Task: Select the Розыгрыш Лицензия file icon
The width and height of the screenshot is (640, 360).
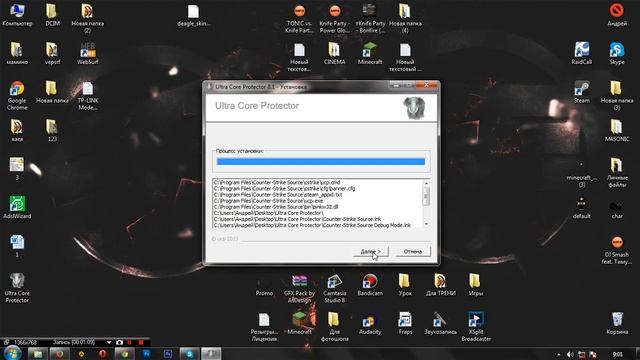Action: [264, 327]
